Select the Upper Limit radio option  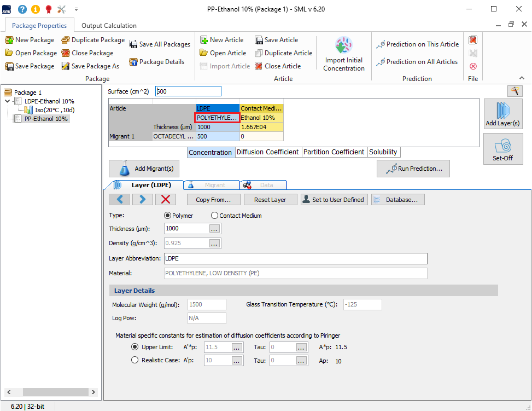point(135,347)
